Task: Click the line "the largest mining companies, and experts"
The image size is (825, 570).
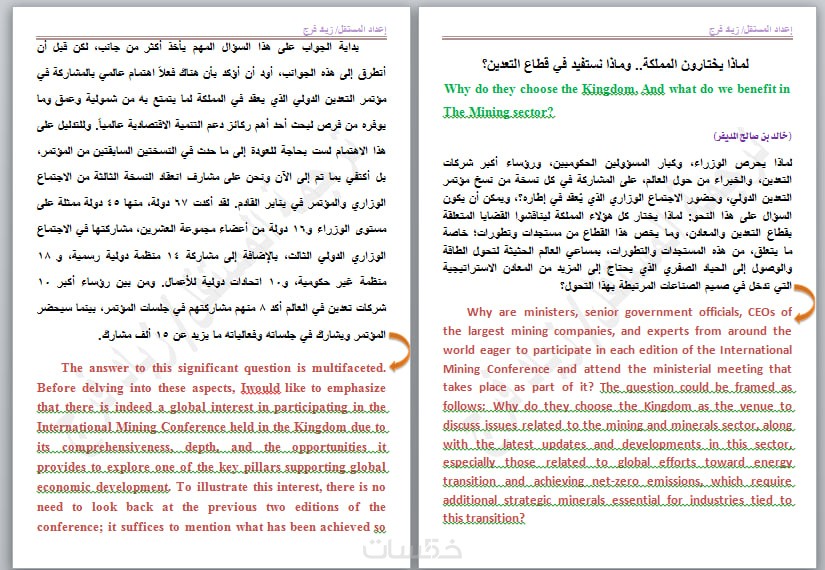Action: click(617, 331)
